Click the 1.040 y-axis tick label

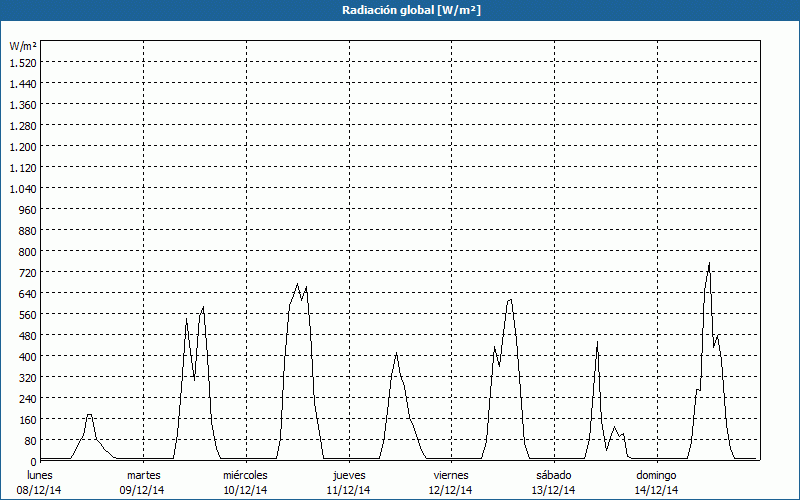tap(23, 188)
